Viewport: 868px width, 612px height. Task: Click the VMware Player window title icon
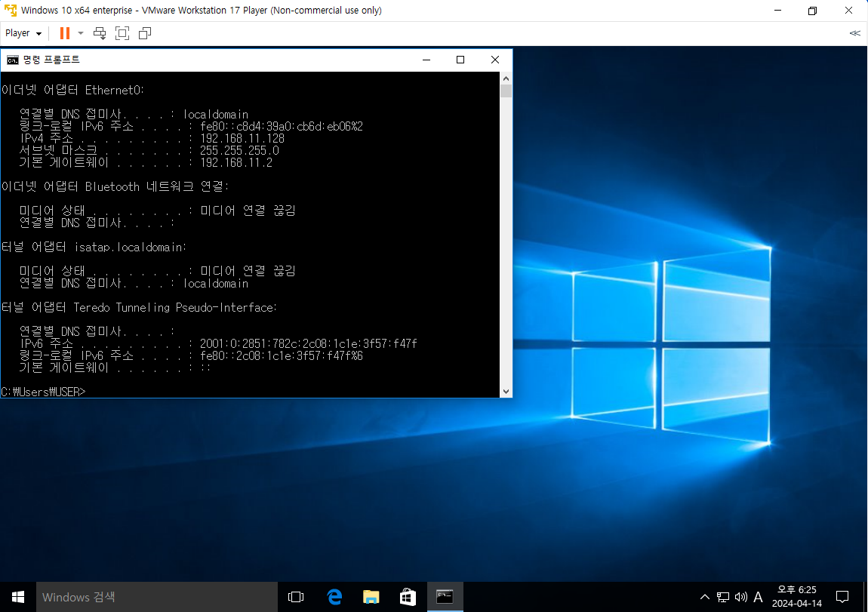pos(10,10)
